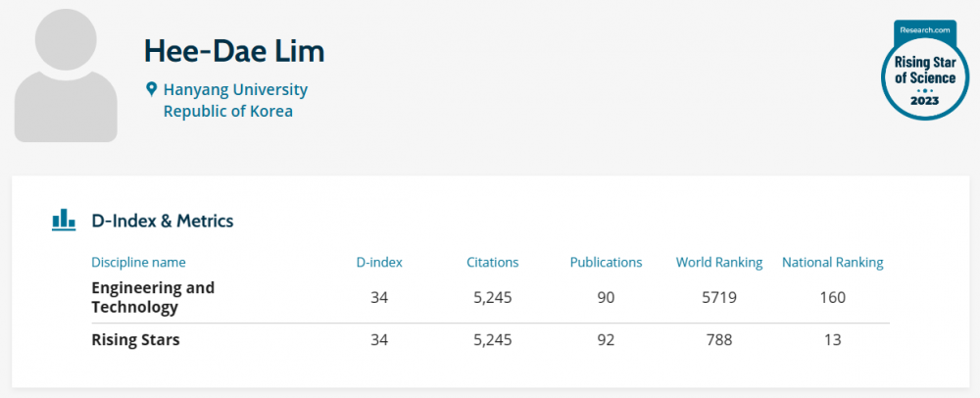Click the Republic of Korea link
The image size is (980, 398).
click(x=227, y=111)
